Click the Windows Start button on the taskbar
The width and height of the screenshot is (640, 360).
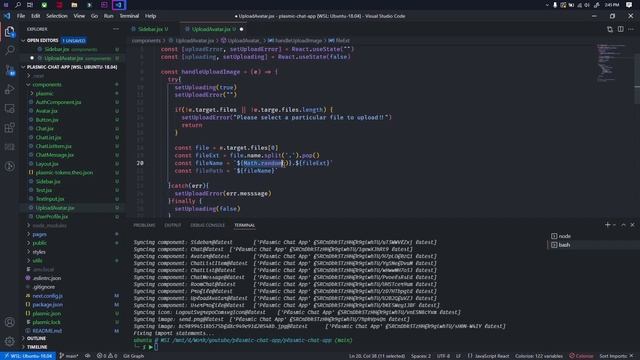pos(6,5)
